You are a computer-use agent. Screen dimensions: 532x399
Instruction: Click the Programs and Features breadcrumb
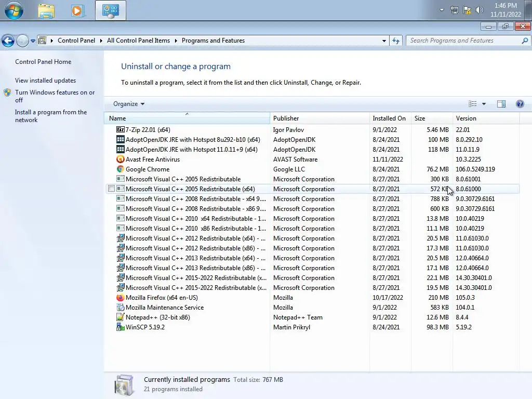coord(213,41)
